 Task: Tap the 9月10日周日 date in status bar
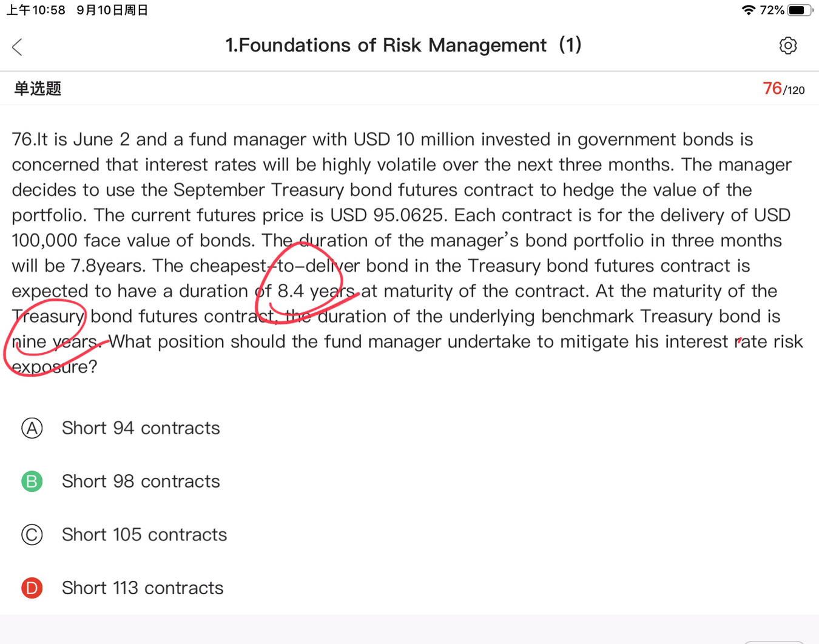(x=112, y=10)
